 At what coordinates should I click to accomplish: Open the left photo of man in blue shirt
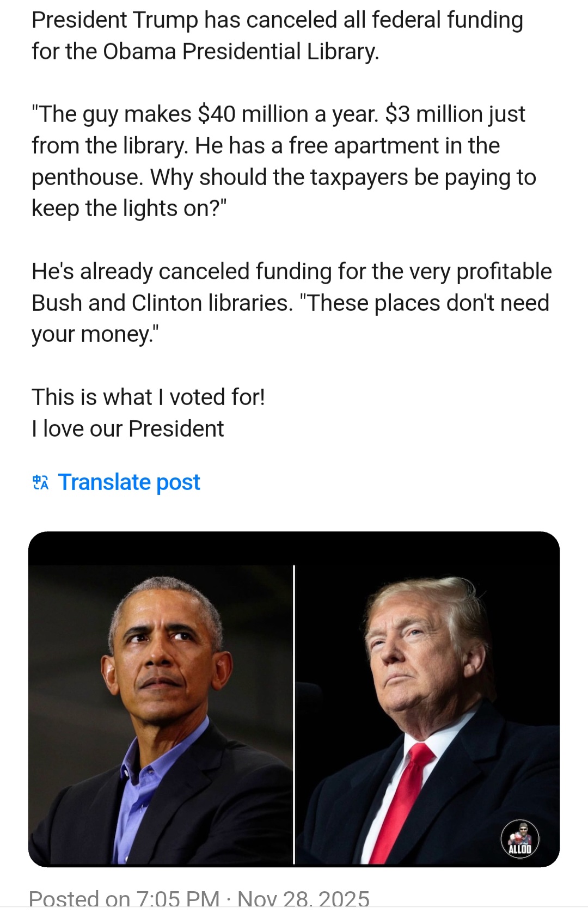[161, 713]
